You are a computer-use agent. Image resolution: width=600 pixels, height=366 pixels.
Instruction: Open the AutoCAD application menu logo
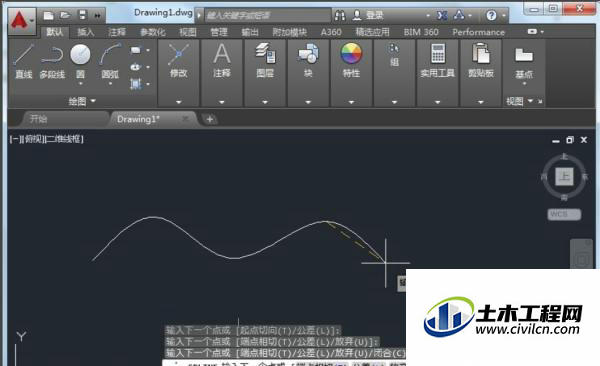[x=21, y=20]
